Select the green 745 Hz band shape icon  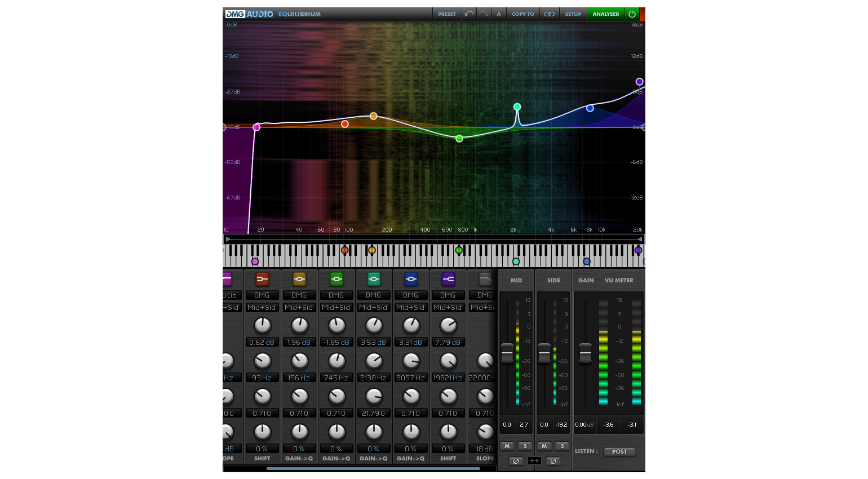(x=336, y=279)
